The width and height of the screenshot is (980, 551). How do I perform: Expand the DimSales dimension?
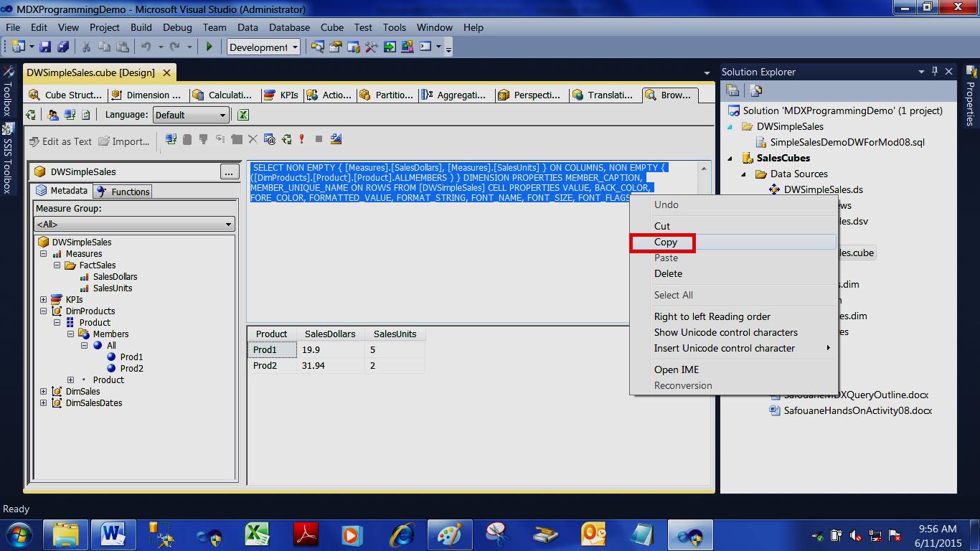[x=44, y=391]
